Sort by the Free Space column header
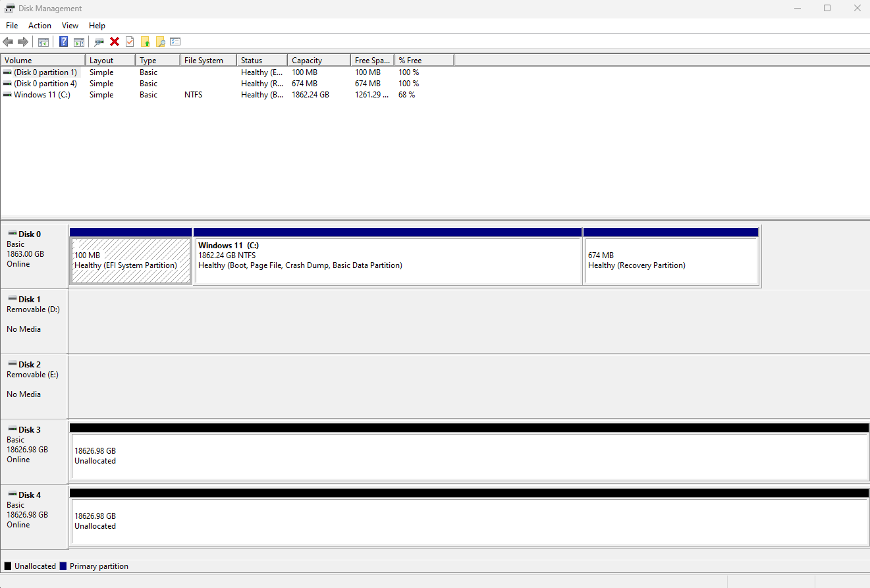 [373, 61]
